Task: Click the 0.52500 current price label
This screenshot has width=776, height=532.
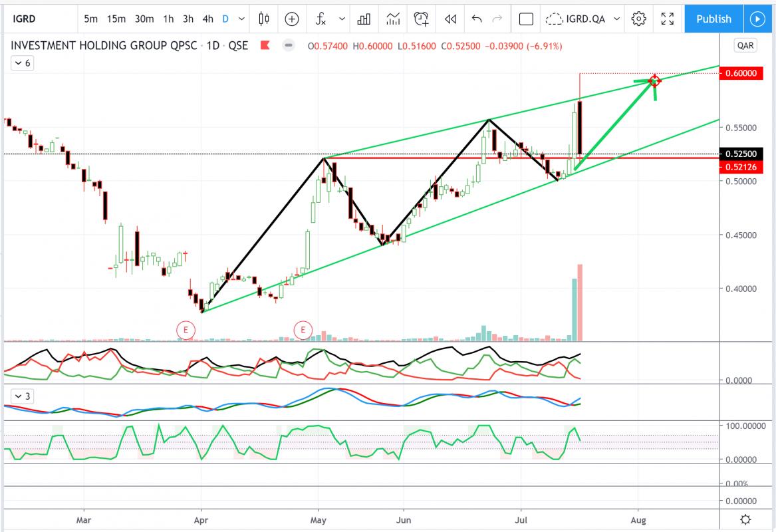Action: tap(741, 154)
